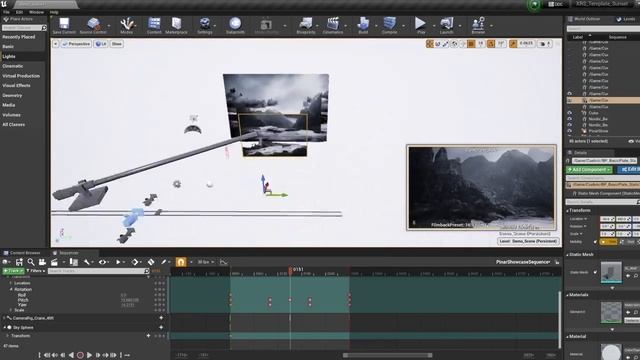
Task: Click the Save Current toolbar icon
Action: point(64,25)
